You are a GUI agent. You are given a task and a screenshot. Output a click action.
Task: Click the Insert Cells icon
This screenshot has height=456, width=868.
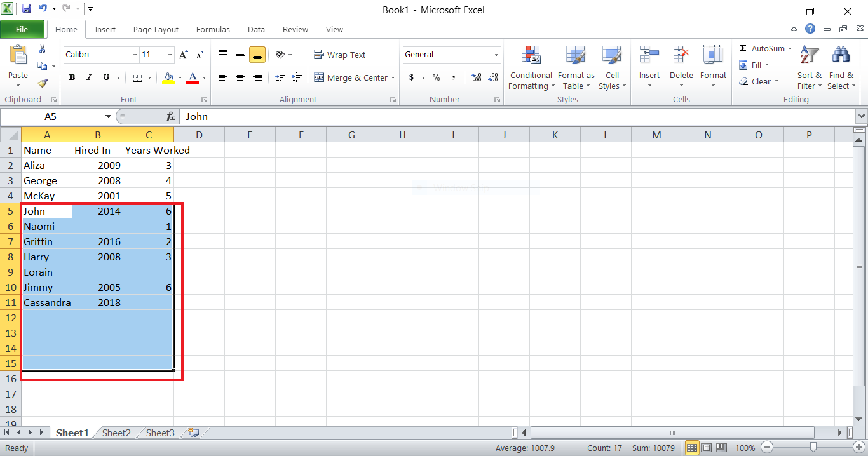tap(649, 55)
